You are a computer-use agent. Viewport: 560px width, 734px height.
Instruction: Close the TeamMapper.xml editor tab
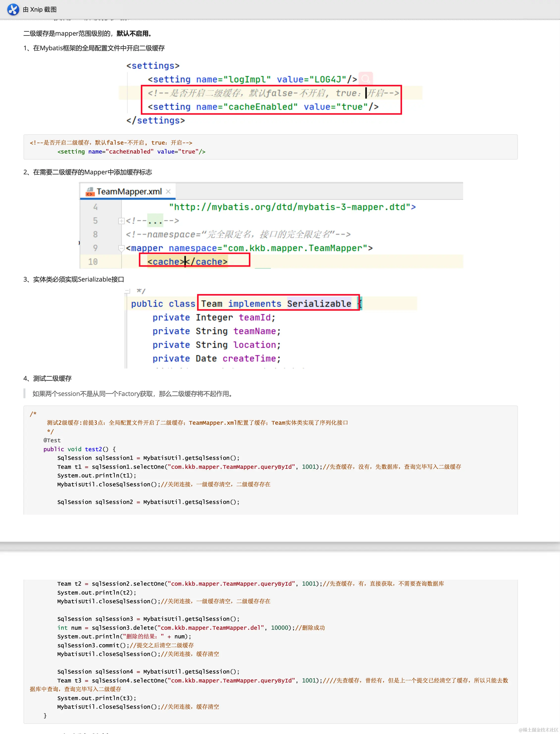[168, 191]
